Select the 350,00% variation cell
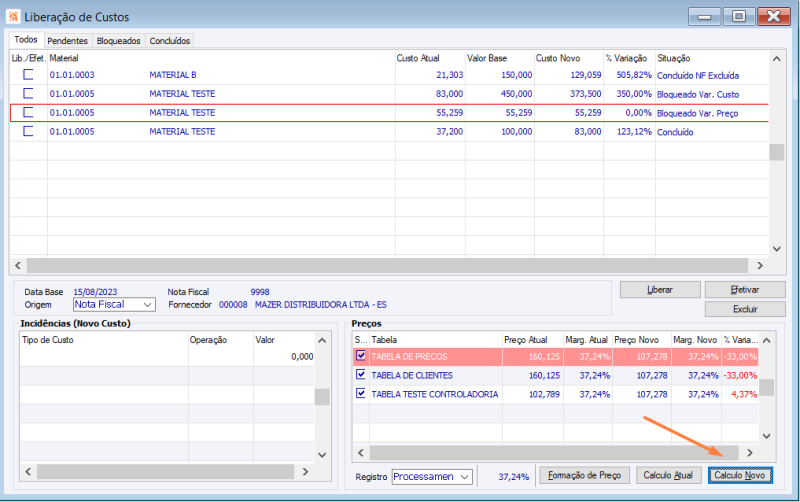Screen dimensions: 800x502 (x=634, y=94)
